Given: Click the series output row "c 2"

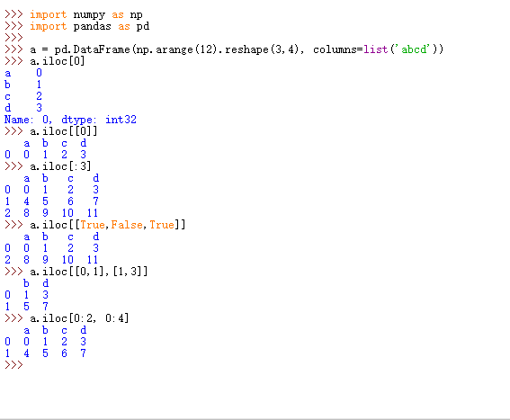Looking at the screenshot, I should click(23, 96).
